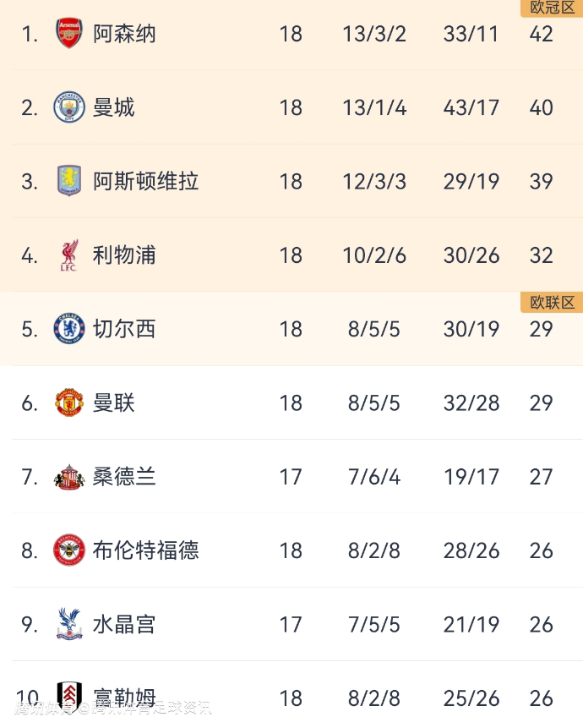Open the 阿森纳 team name link
This screenshot has width=583, height=728.
[x=124, y=34]
